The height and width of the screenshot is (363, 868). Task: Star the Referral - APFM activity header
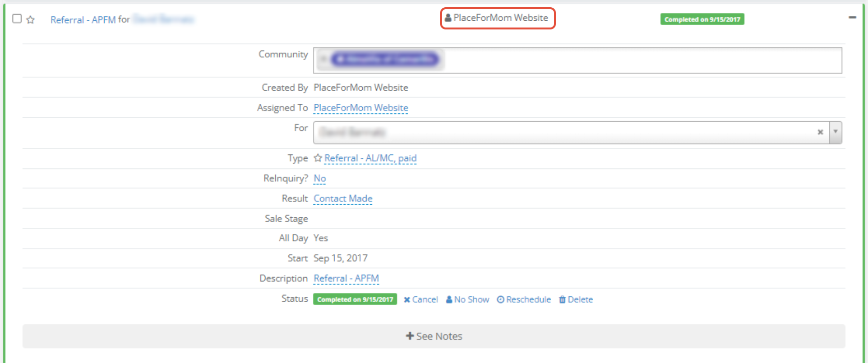pyautogui.click(x=30, y=19)
